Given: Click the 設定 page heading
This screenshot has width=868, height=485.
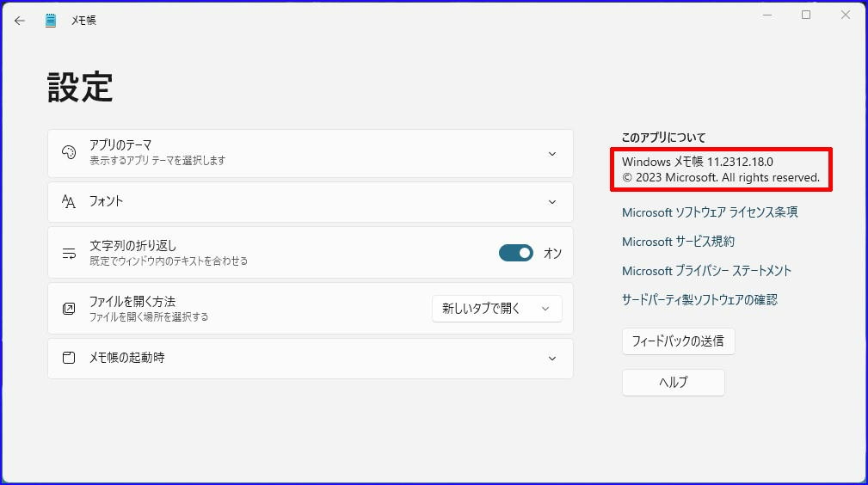Looking at the screenshot, I should (x=80, y=87).
